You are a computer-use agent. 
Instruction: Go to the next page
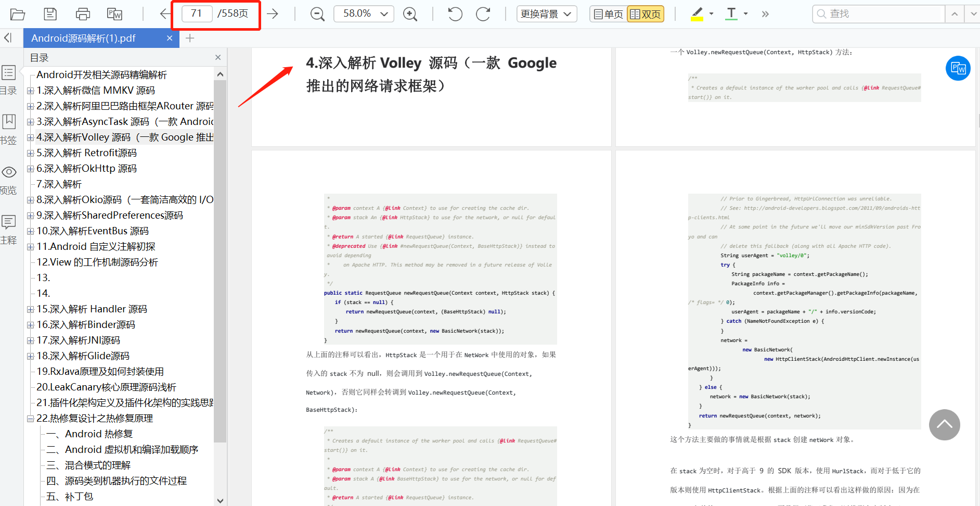pyautogui.click(x=272, y=14)
